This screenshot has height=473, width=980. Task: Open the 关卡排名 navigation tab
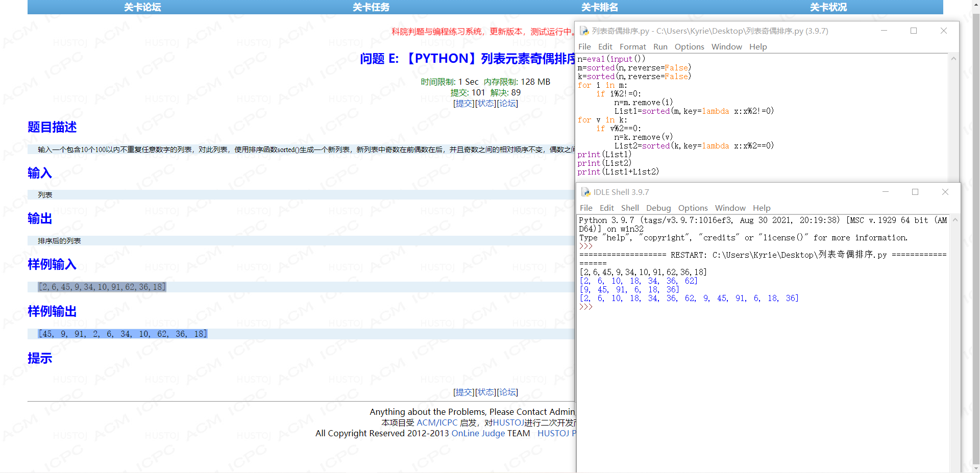[x=600, y=7]
